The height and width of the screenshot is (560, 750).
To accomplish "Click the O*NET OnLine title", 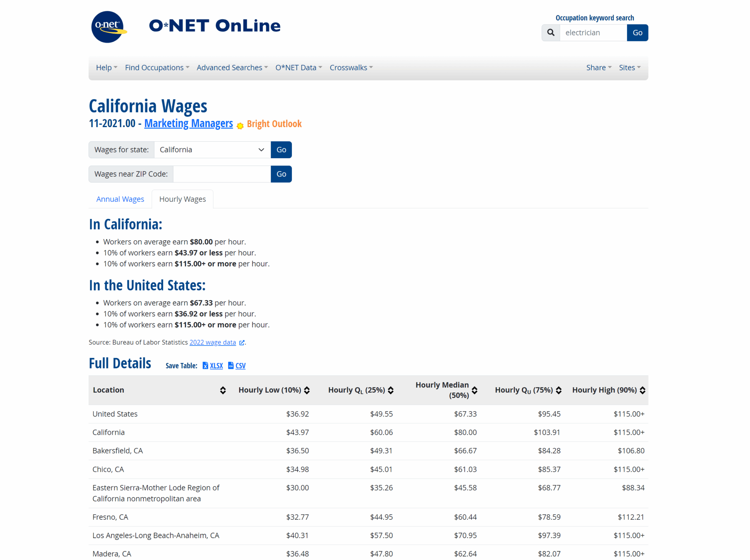I will tap(215, 26).
